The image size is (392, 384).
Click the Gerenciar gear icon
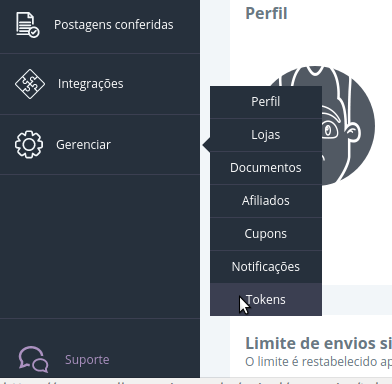coord(29,144)
